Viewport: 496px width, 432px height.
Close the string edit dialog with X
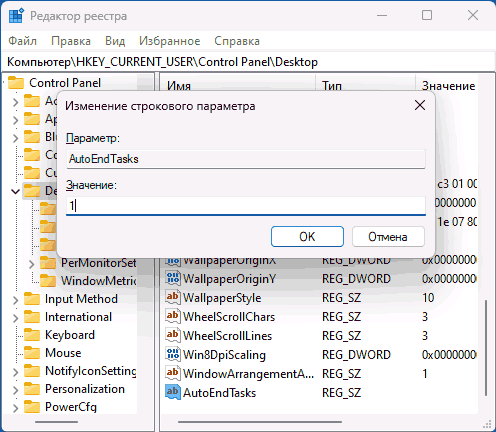(x=420, y=105)
